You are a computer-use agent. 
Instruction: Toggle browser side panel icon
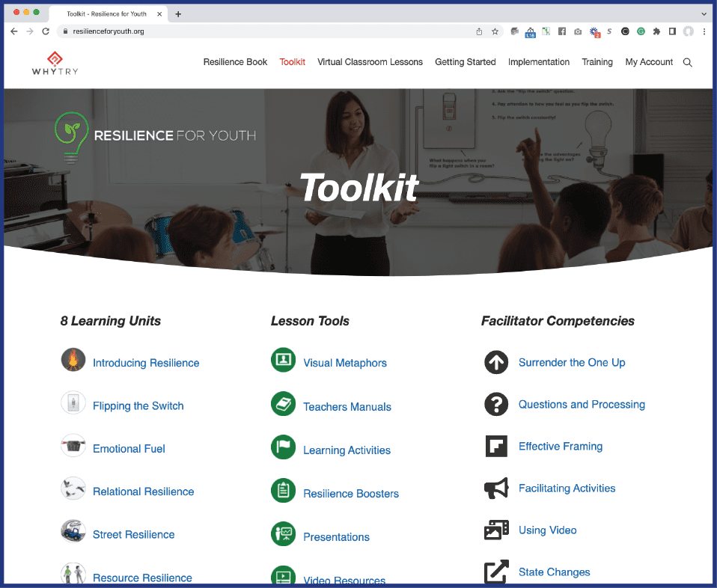tap(672, 31)
